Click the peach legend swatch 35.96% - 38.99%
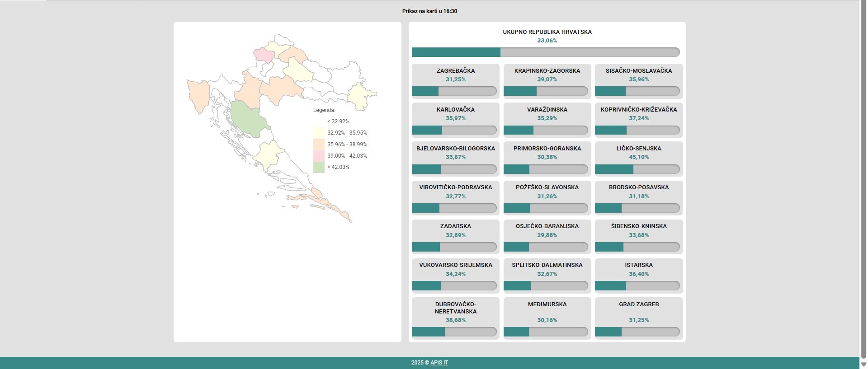The width and height of the screenshot is (868, 369). point(319,145)
